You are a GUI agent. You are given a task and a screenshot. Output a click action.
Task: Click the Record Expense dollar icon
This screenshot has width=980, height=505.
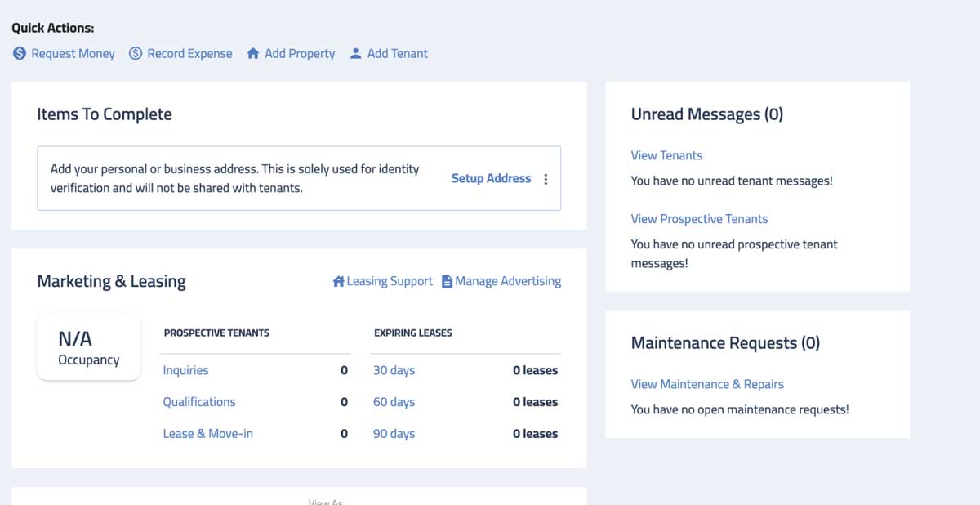(136, 53)
